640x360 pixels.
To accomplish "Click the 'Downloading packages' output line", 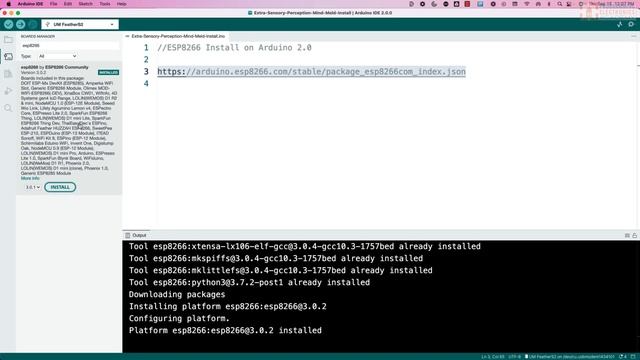I will (x=177, y=295).
